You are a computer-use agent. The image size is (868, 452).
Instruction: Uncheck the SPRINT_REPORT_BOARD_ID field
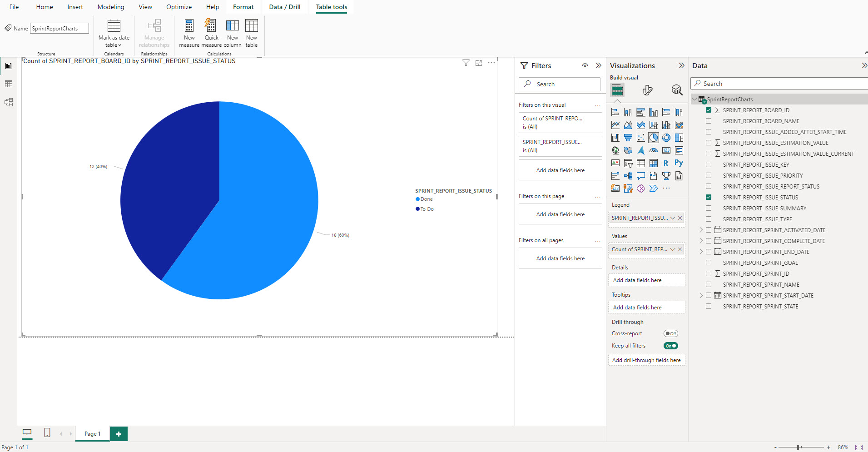(709, 110)
